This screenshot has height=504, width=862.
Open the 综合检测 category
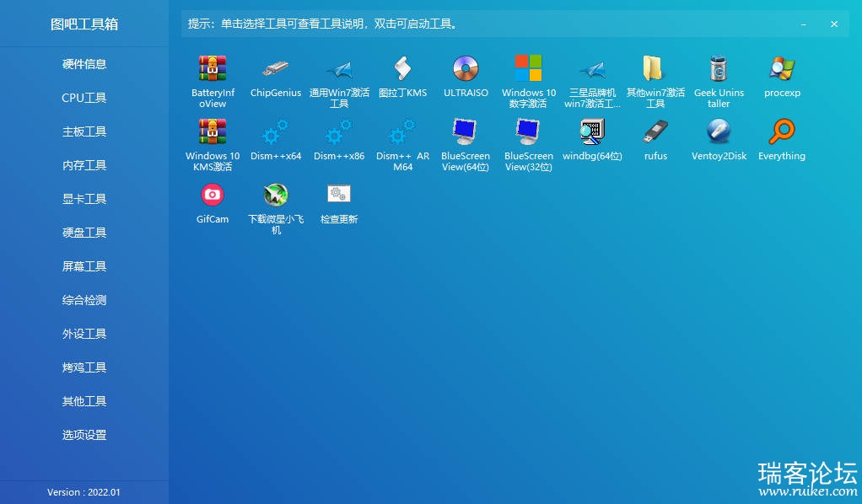[84, 300]
